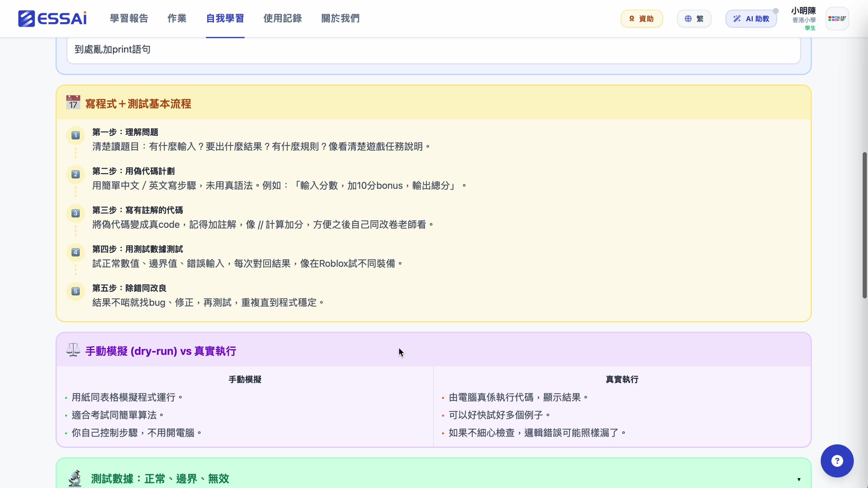Screen dimensions: 868x488
Task: Click the 資助 sponsor button
Action: (642, 19)
